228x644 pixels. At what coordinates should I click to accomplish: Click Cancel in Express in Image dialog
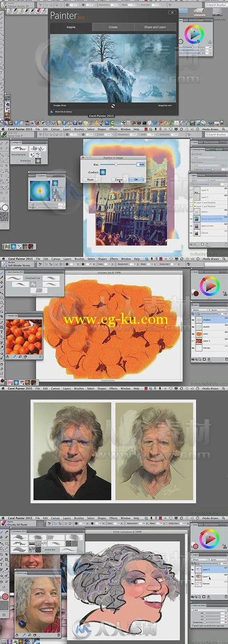click(119, 179)
